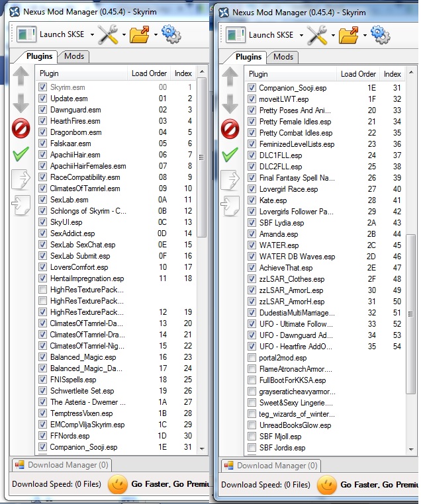The image size is (421, 504).
Task: Uncheck the SkyUI.esp plugin
Action: point(42,222)
